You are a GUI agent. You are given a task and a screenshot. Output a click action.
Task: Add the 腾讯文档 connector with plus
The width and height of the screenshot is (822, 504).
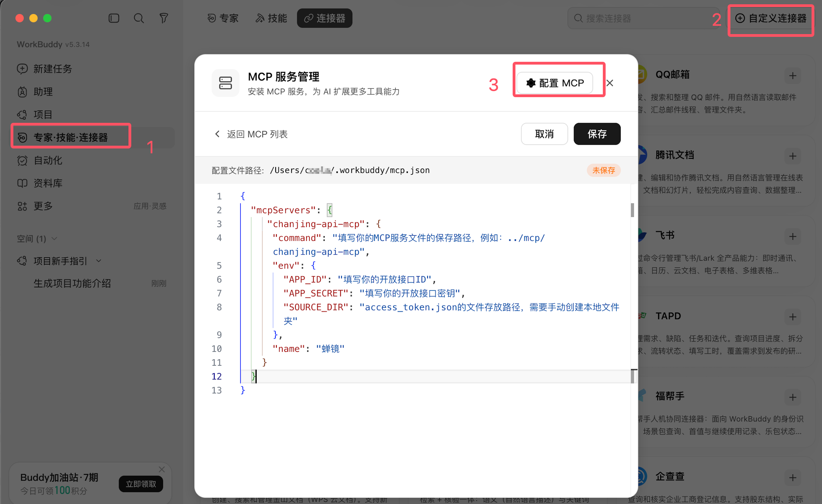(x=793, y=156)
